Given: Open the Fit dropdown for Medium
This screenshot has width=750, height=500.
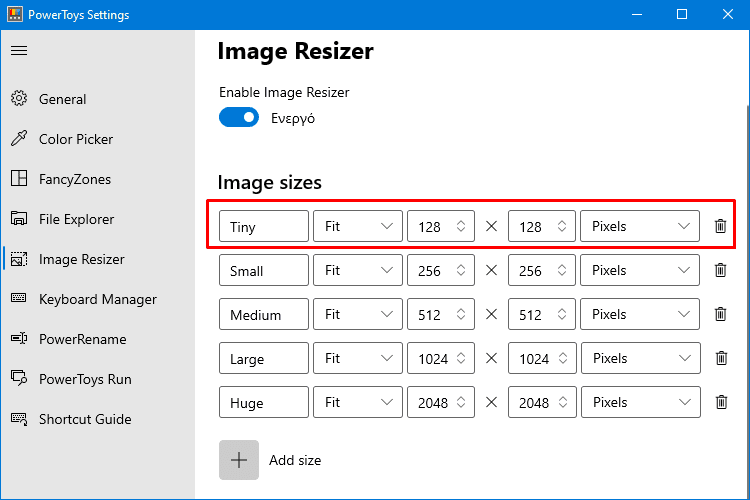Looking at the screenshot, I should [x=358, y=314].
